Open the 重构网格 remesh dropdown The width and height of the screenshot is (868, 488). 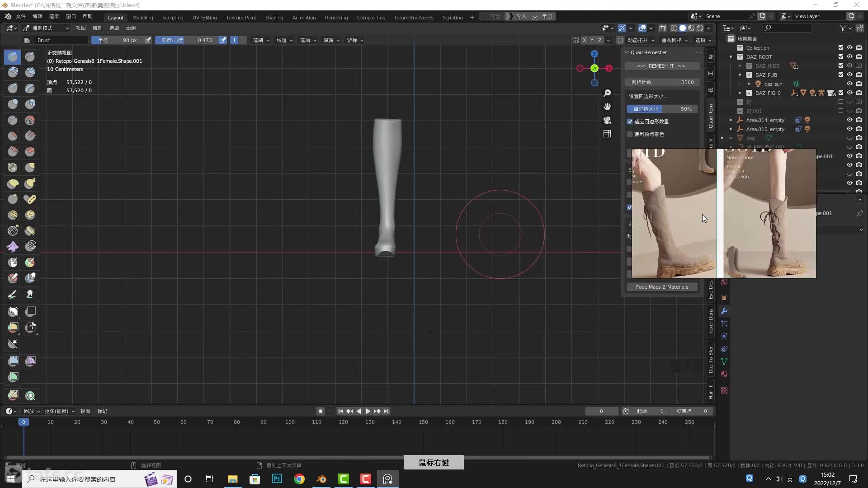click(675, 40)
